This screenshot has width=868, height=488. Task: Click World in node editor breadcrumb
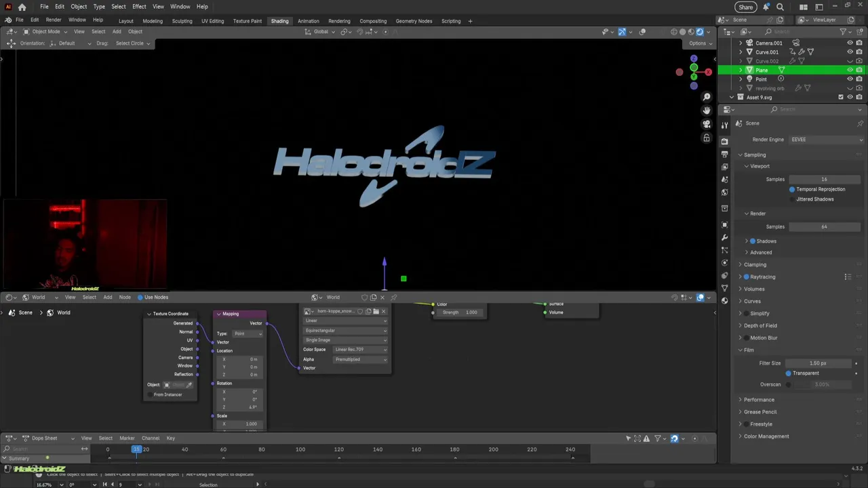[63, 312]
